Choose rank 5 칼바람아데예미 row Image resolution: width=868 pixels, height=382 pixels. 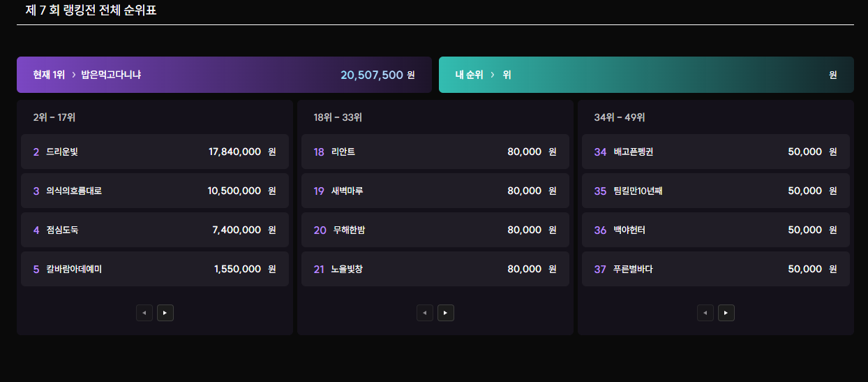(155, 269)
